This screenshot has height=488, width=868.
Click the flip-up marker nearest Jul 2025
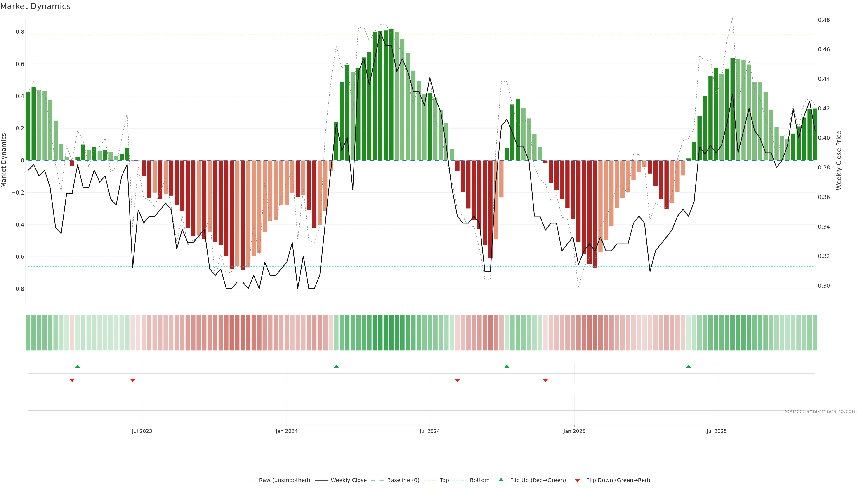(688, 366)
